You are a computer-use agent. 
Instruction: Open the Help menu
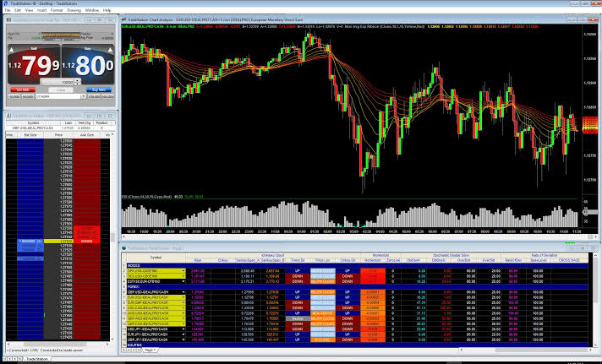(x=107, y=10)
